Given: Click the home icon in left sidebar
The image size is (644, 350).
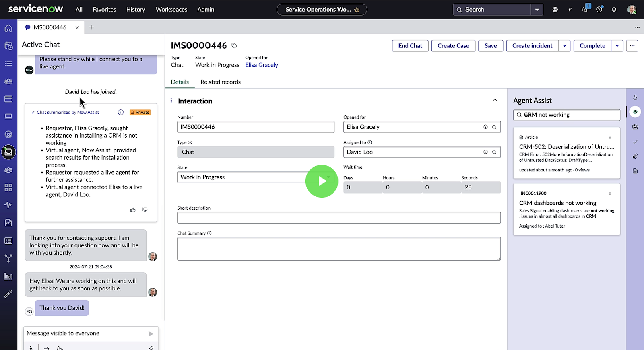Looking at the screenshot, I should pyautogui.click(x=8, y=28).
